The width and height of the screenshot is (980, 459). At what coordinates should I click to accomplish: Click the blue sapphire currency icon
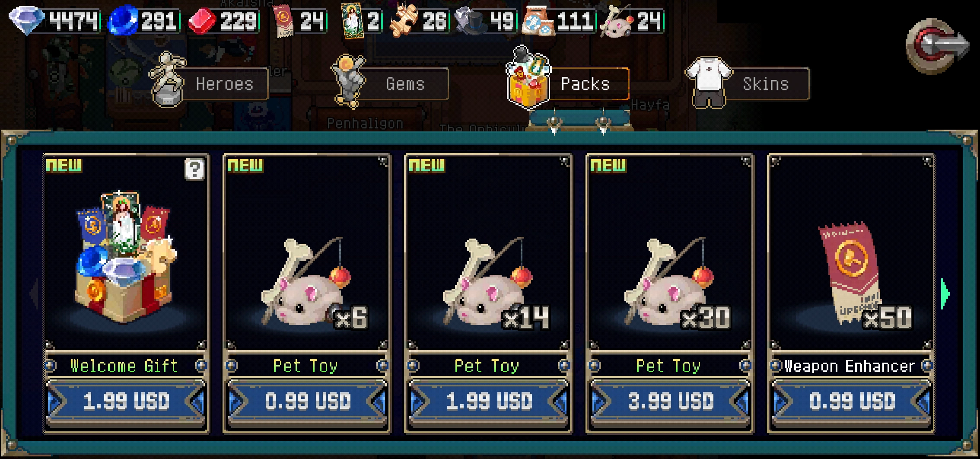pos(124,20)
